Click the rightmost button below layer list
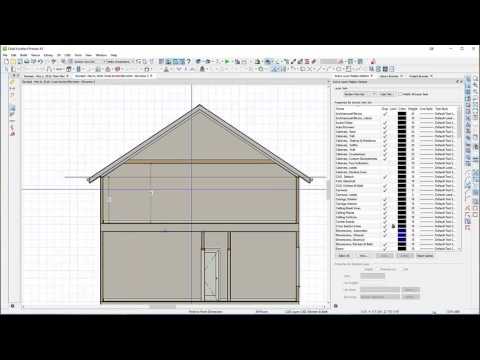The image size is (480, 360). (425, 256)
